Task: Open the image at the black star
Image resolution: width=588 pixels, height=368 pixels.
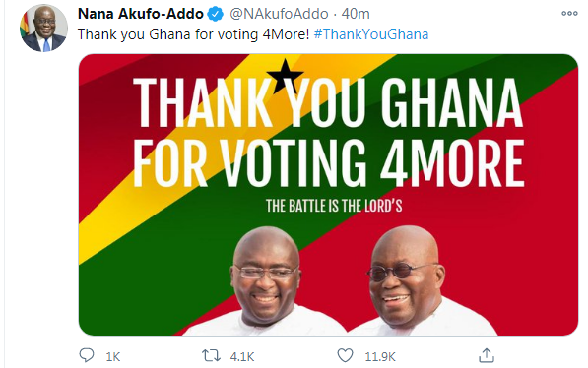Action: point(285,76)
